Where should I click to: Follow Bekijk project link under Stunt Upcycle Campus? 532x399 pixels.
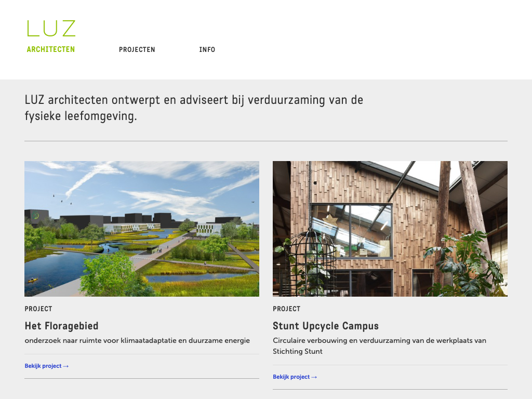point(295,377)
